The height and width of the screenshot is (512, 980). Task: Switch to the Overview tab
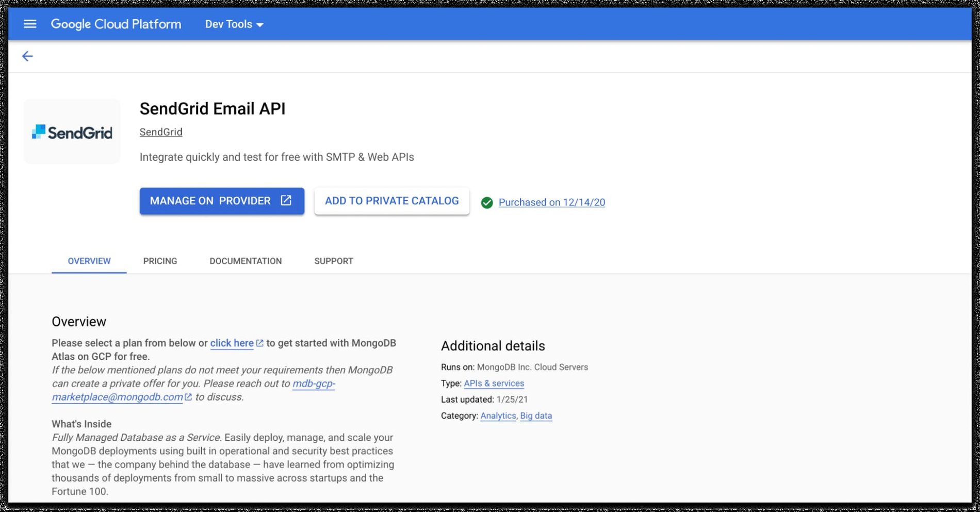tap(89, 261)
